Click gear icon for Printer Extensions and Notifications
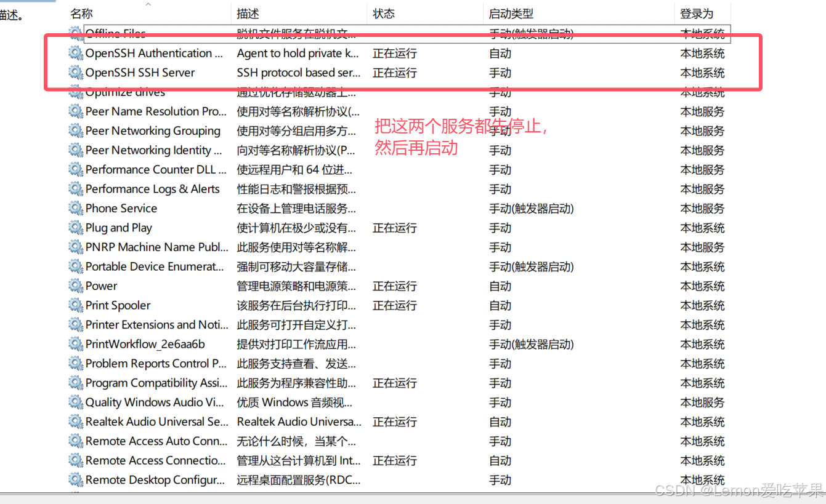 [76, 325]
